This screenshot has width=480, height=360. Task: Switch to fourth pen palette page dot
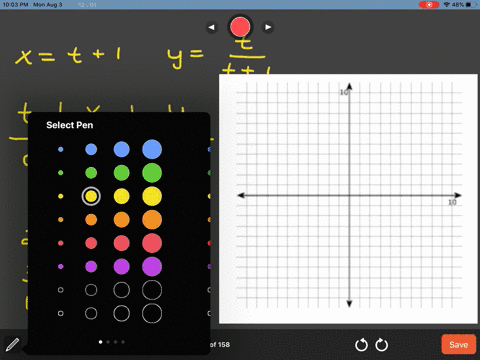pyautogui.click(x=123, y=342)
